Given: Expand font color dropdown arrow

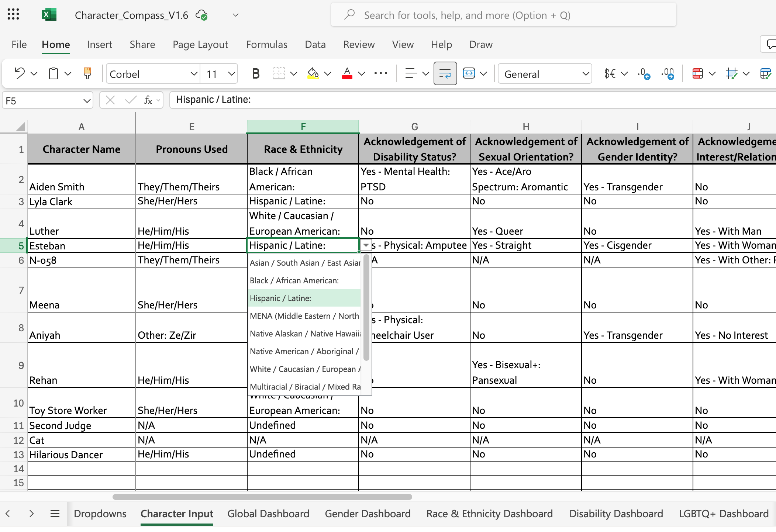Looking at the screenshot, I should tap(362, 74).
